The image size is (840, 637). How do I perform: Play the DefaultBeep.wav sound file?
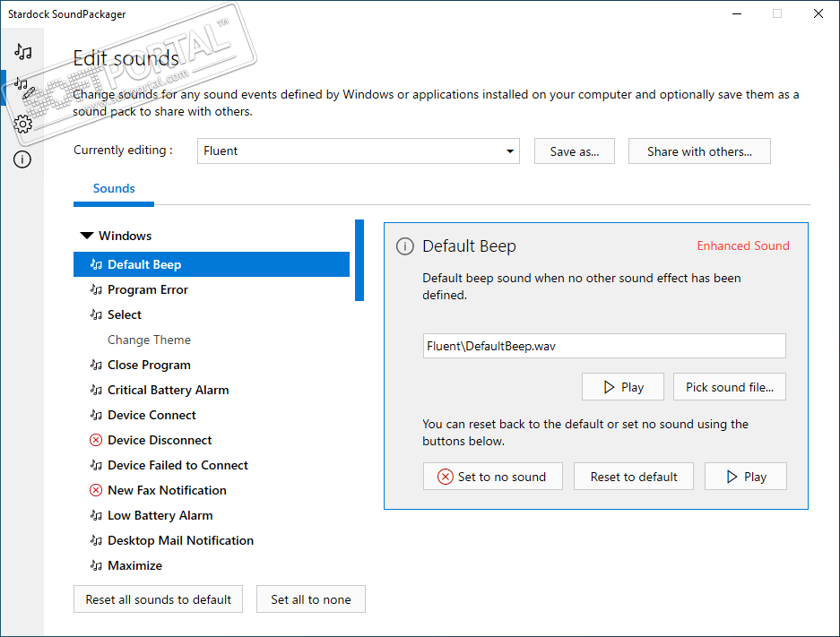pos(623,387)
